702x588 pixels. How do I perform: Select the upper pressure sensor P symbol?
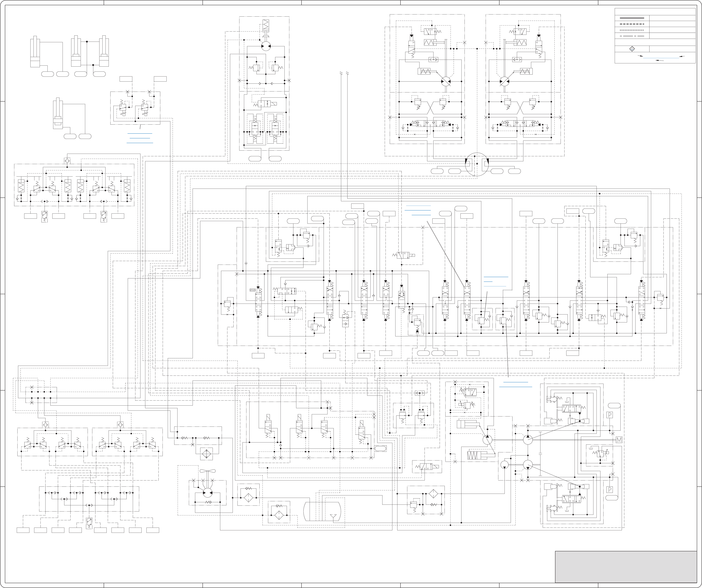pos(610,415)
